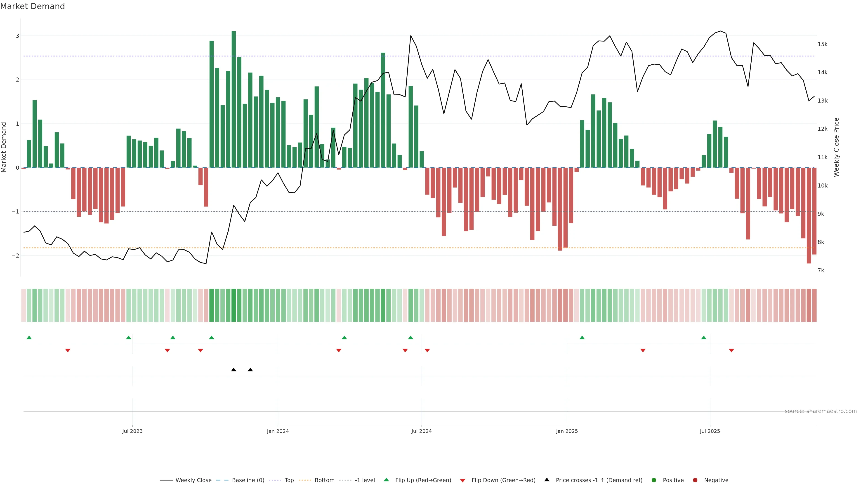This screenshot has width=868, height=488.
Task: Hide the Top dotted line legend
Action: tap(289, 480)
